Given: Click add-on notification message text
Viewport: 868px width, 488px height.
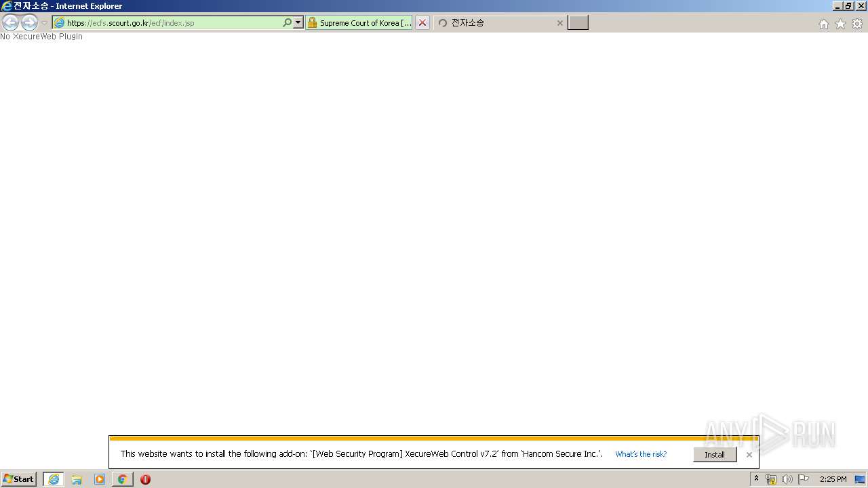Looking at the screenshot, I should [361, 454].
